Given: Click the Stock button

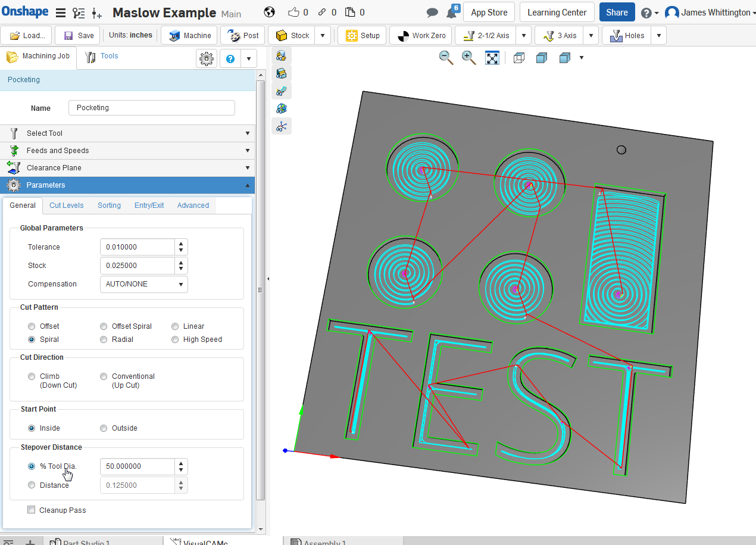Looking at the screenshot, I should click(x=292, y=35).
